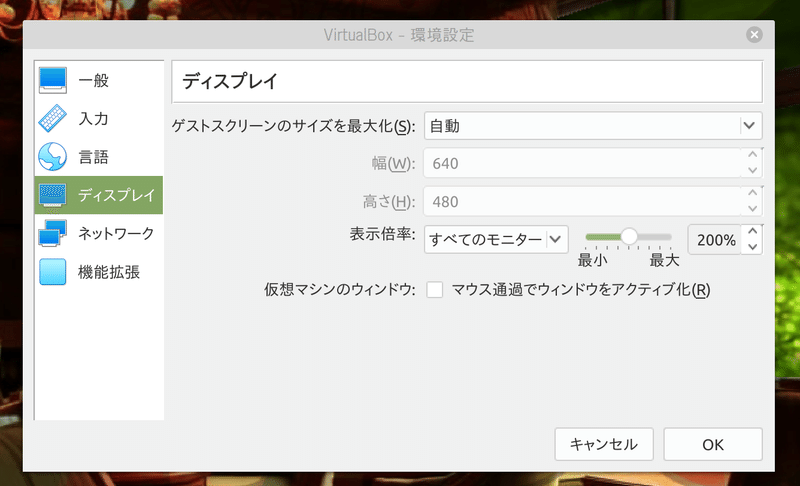Click the 言語 globe icon

(53, 157)
